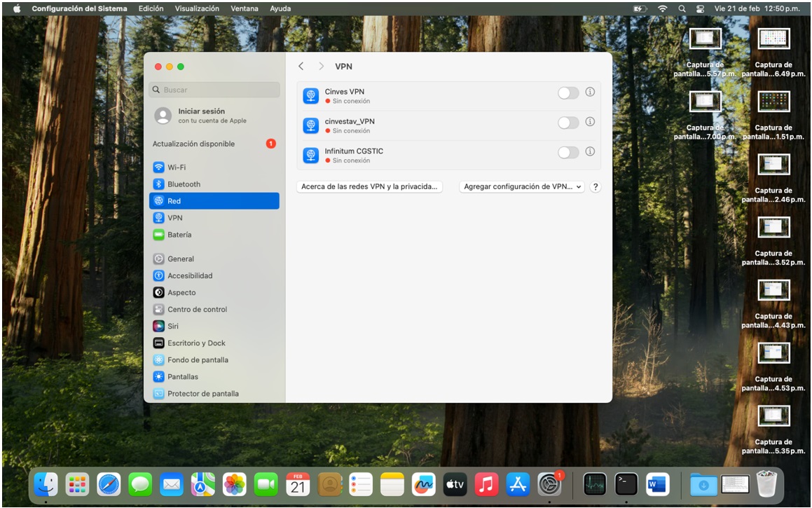Open Batería settings in sidebar

click(179, 235)
